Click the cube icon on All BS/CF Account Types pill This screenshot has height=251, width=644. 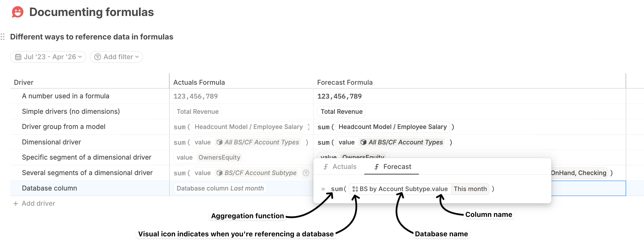(219, 142)
